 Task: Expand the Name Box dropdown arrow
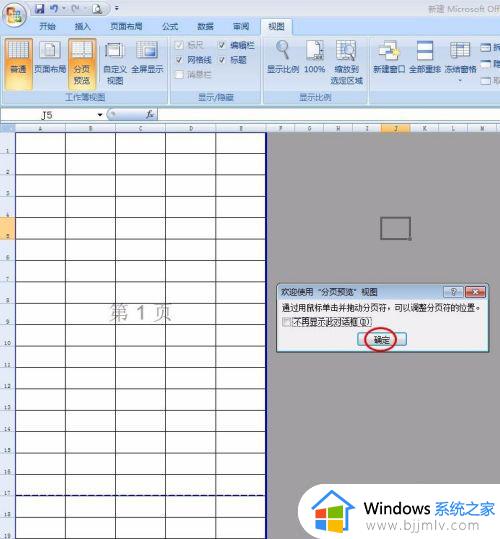coord(100,114)
